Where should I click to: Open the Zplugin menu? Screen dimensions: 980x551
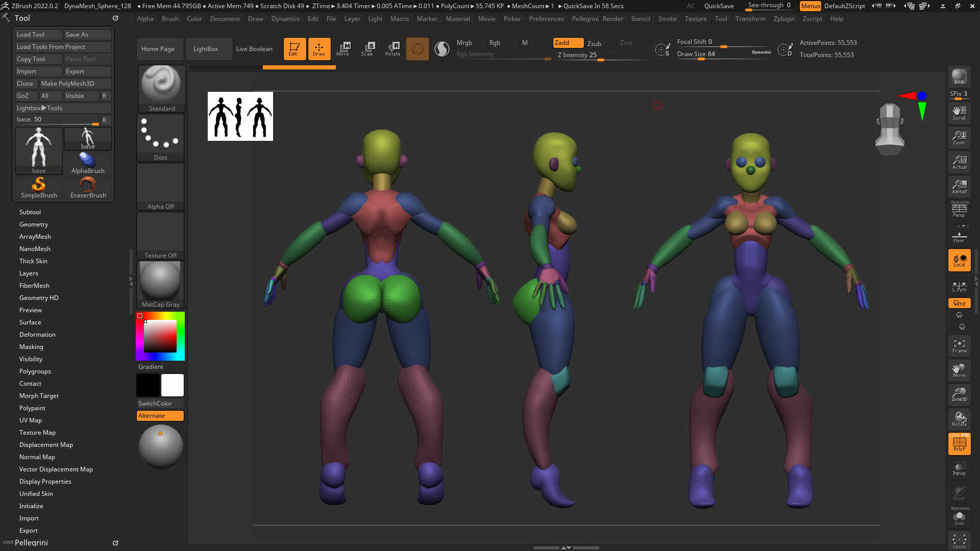(783, 19)
